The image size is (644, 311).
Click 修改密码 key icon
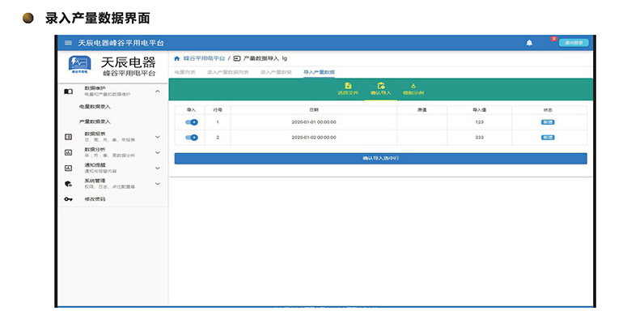click(x=68, y=199)
